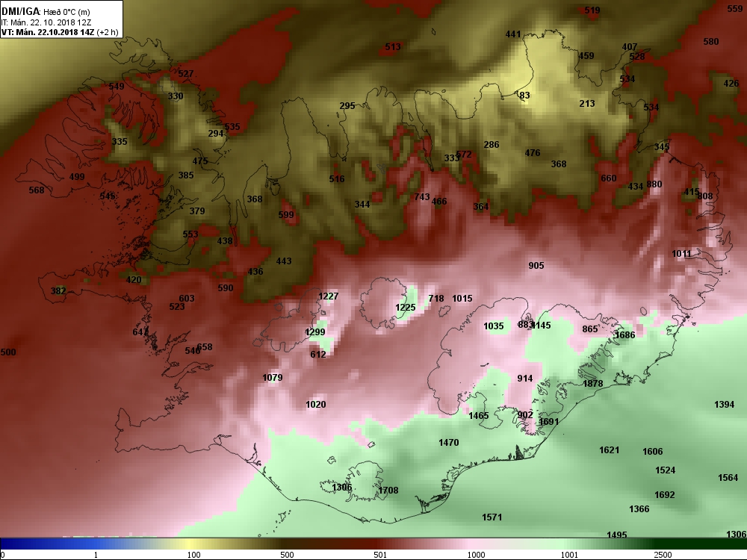This screenshot has height=560, width=747.
Task: Click the map value '612'
Action: [317, 354]
